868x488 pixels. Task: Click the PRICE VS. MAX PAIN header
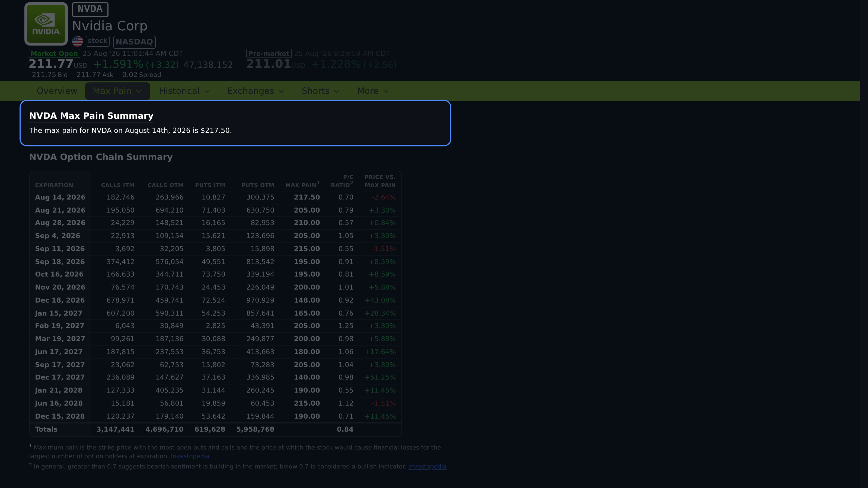380,181
